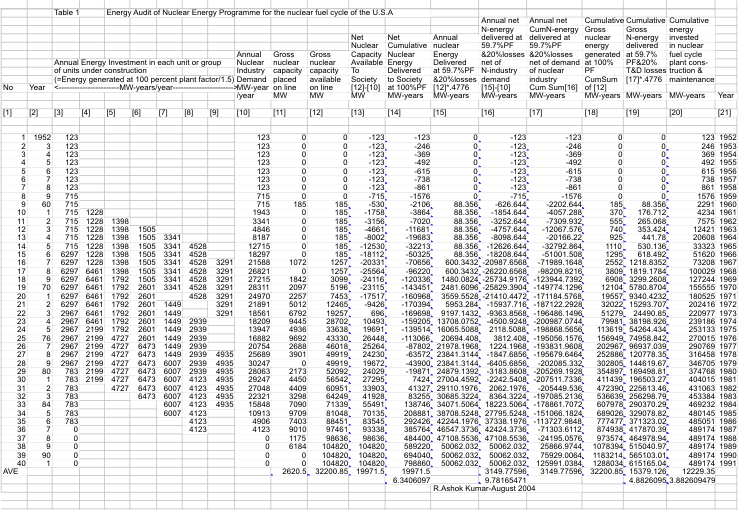Click the '[15]-[10]' formula cell

tap(495, 88)
